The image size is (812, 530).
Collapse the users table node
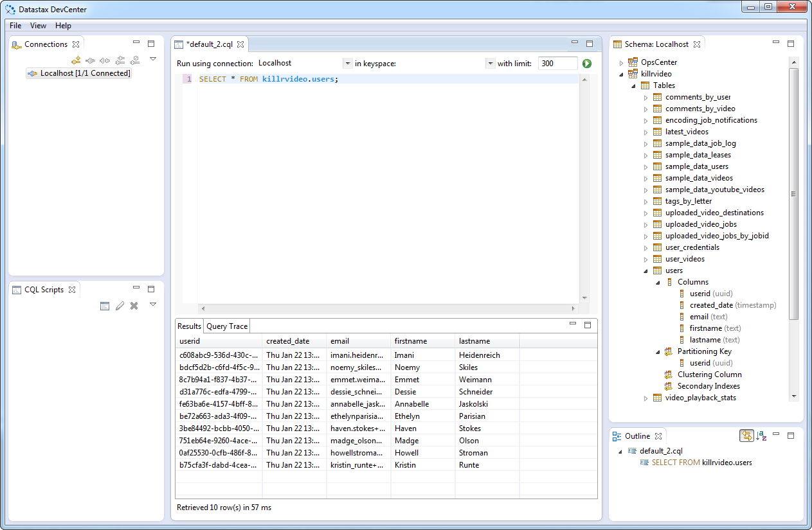646,270
